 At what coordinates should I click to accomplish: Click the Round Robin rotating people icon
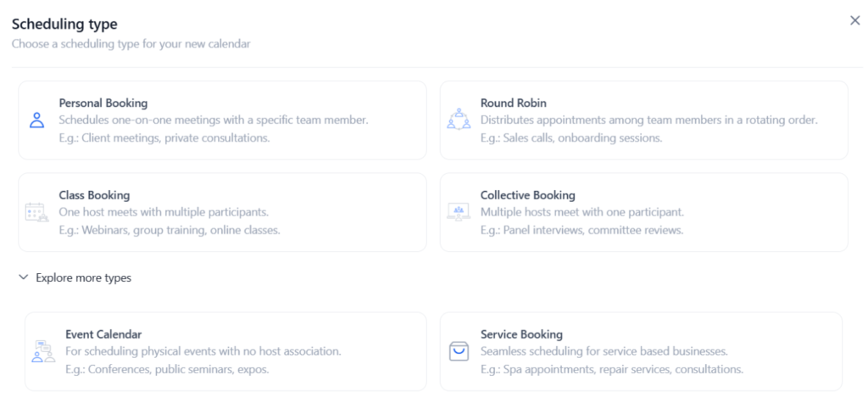pyautogui.click(x=459, y=119)
